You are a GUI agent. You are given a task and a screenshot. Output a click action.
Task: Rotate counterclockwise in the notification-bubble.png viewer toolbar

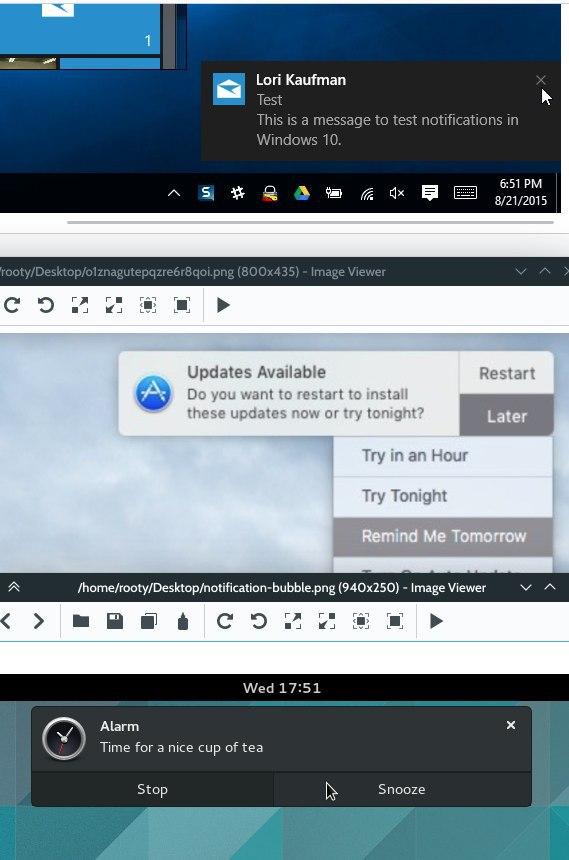point(259,621)
